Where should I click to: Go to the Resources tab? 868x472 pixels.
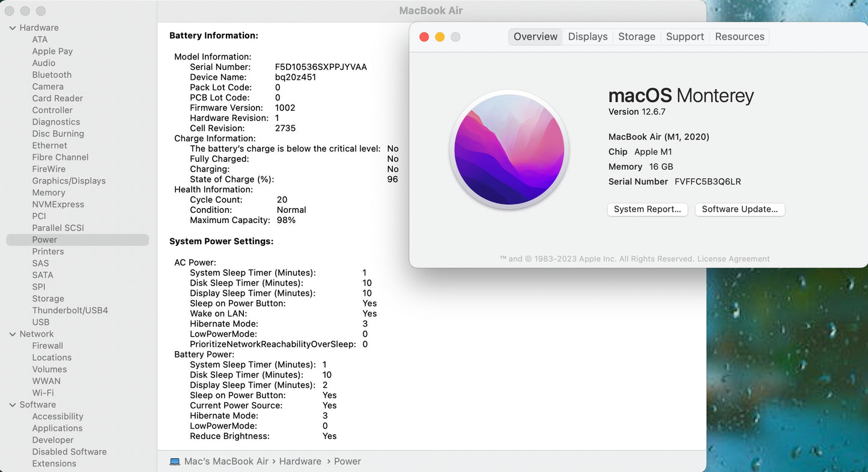point(739,37)
